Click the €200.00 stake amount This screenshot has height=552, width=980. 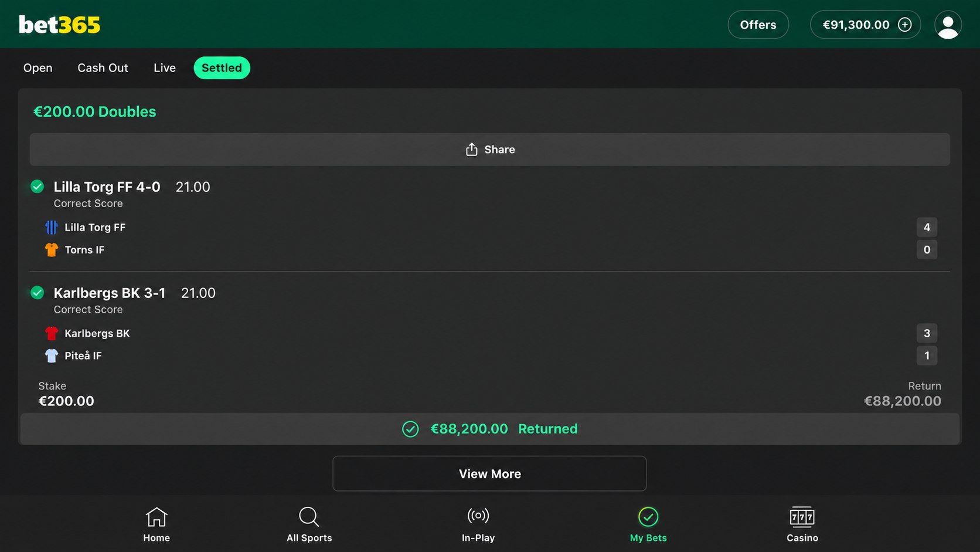coord(66,401)
